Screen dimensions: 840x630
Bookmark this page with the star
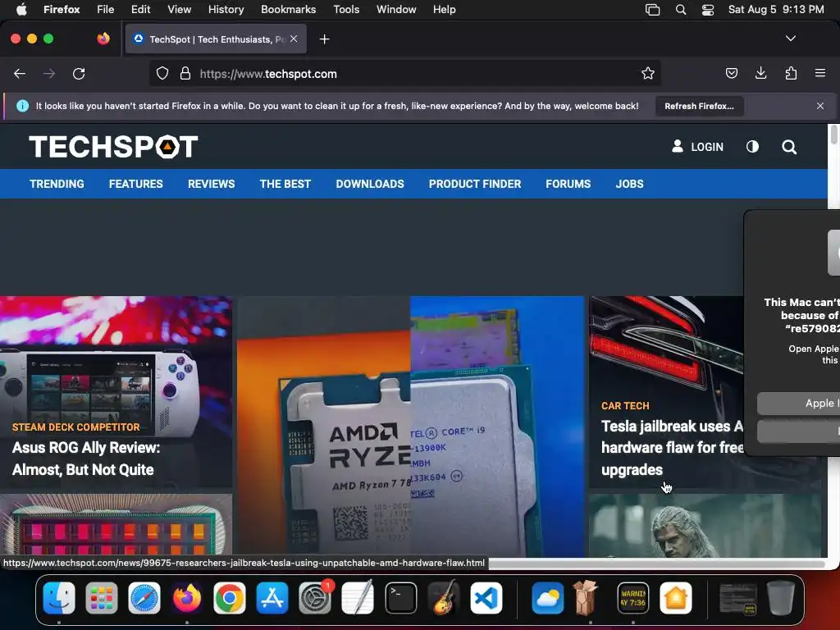(648, 73)
